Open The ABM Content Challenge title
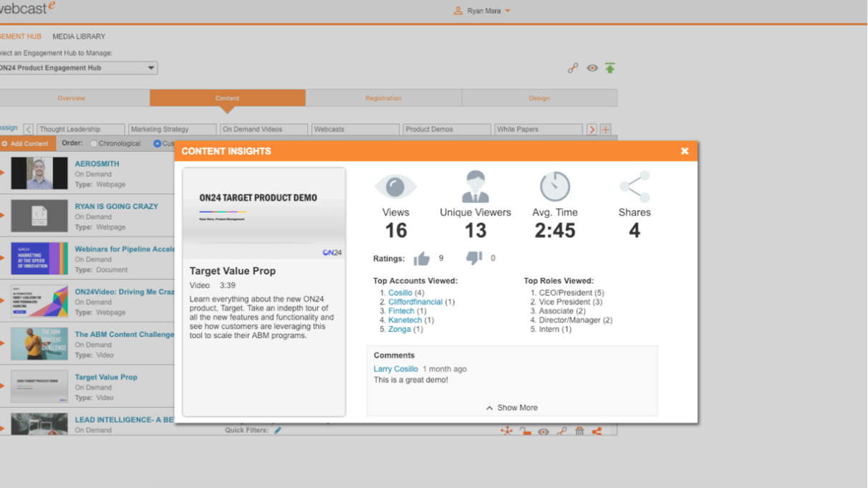 point(125,335)
